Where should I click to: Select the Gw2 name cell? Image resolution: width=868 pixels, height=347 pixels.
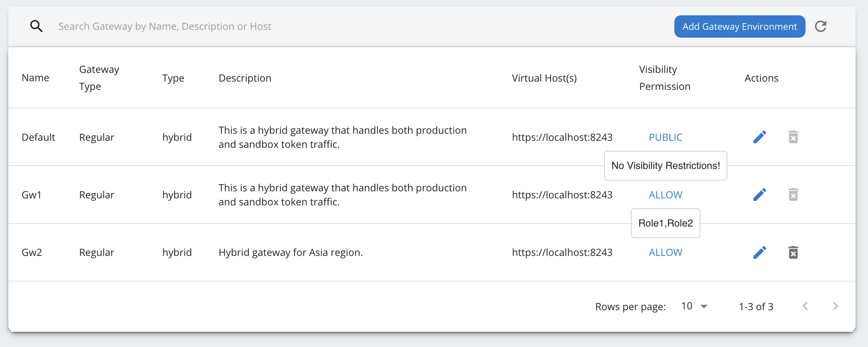[x=32, y=253]
